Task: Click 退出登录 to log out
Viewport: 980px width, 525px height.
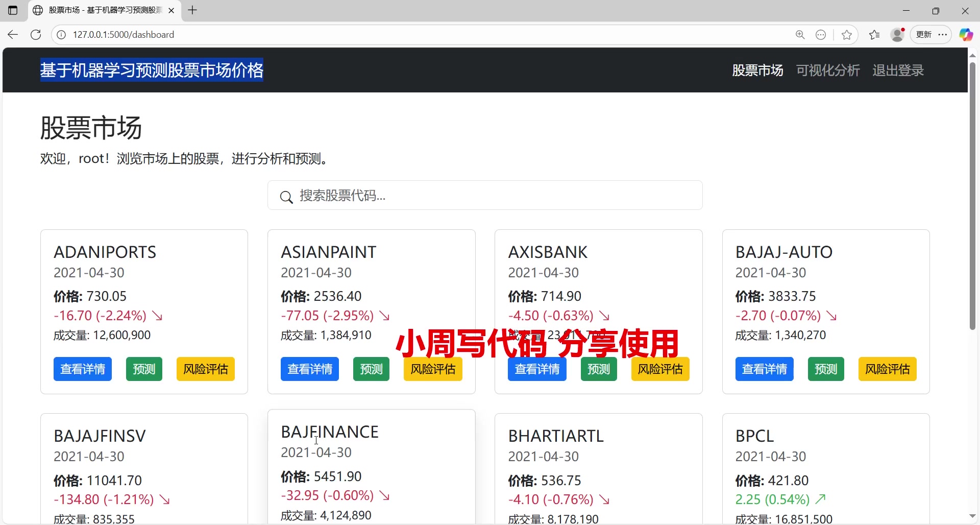Action: 898,70
